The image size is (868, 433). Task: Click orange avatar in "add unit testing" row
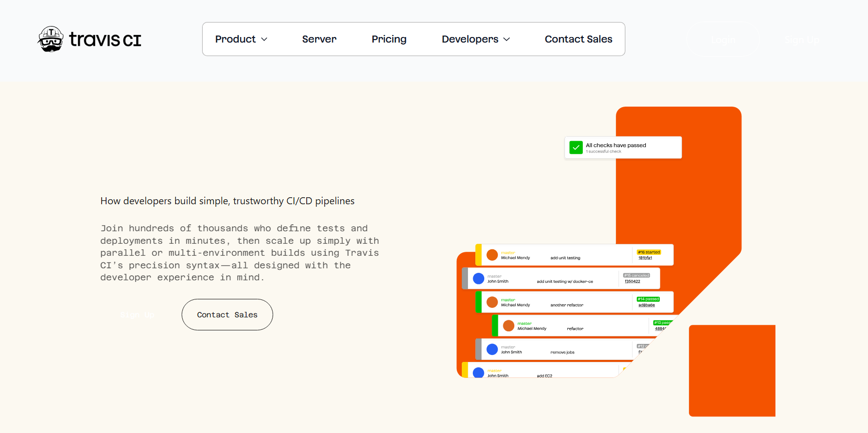coord(492,255)
